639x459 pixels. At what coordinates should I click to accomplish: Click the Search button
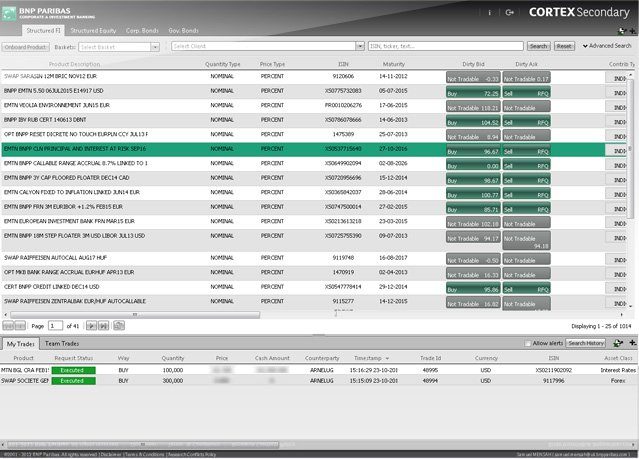tap(538, 46)
